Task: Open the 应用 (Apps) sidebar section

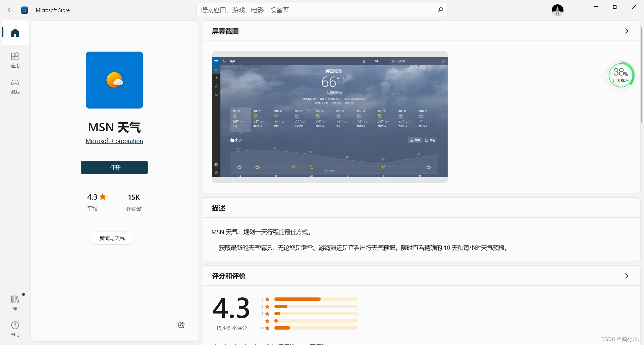Action: coord(15,60)
